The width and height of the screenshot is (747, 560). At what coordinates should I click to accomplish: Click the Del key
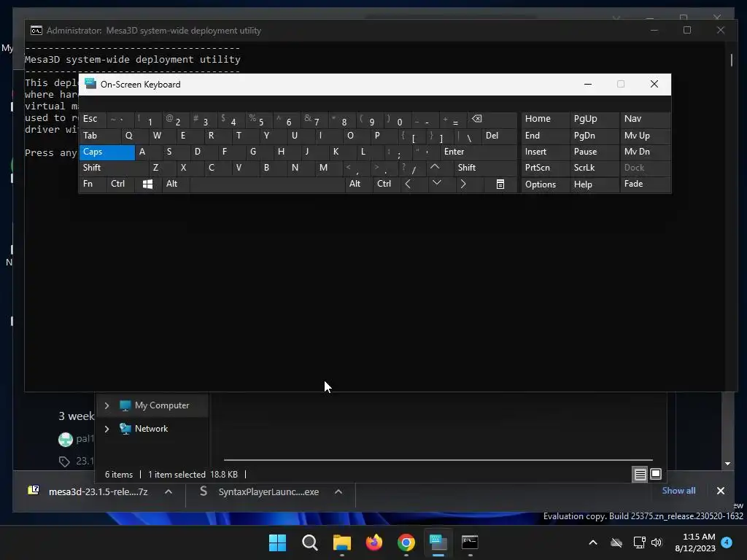pyautogui.click(x=499, y=136)
